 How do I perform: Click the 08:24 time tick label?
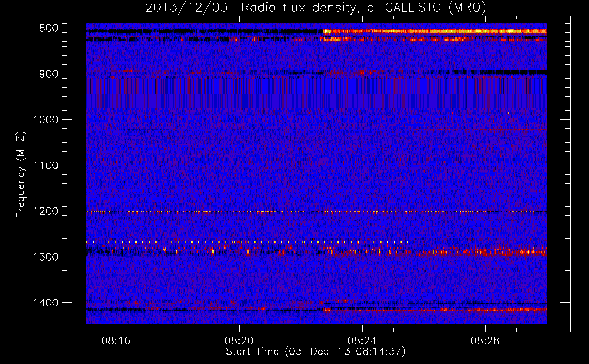(362, 341)
